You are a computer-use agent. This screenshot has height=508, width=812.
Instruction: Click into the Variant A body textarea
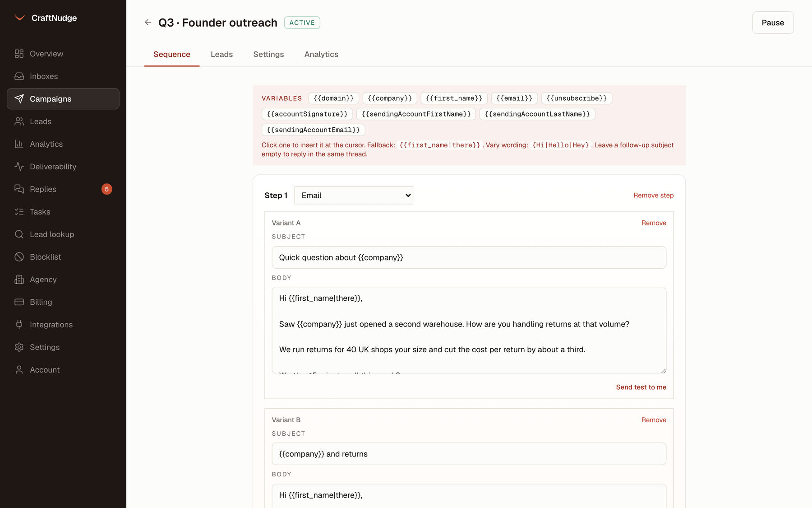pyautogui.click(x=469, y=331)
